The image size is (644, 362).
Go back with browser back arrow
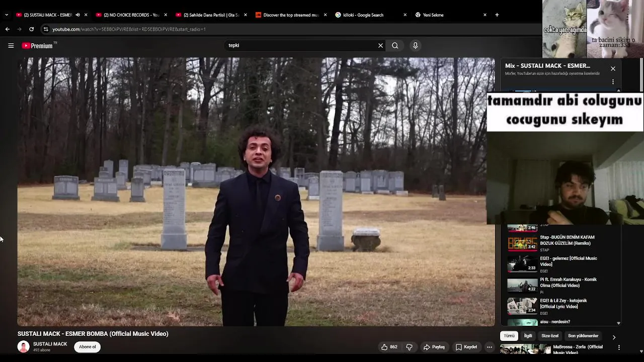point(8,29)
